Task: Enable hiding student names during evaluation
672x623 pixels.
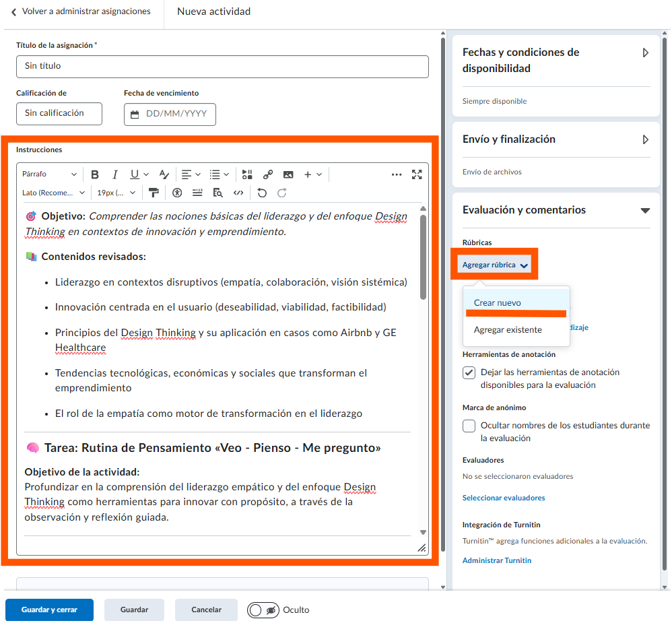Action: click(469, 426)
